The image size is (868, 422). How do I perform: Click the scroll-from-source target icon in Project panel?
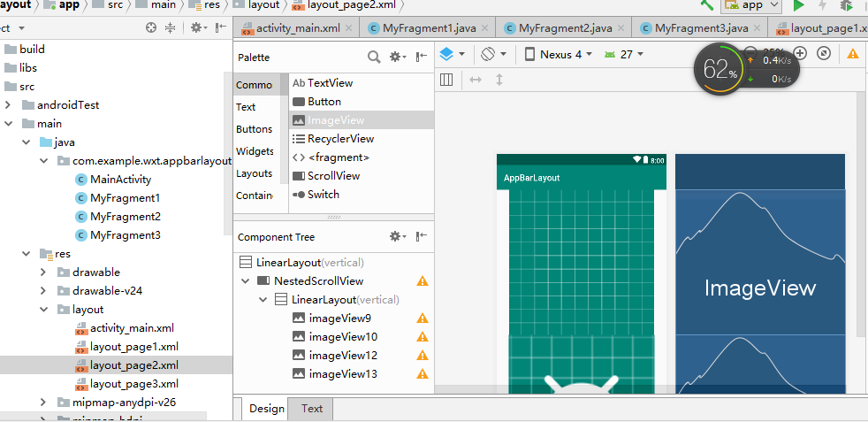click(x=151, y=27)
